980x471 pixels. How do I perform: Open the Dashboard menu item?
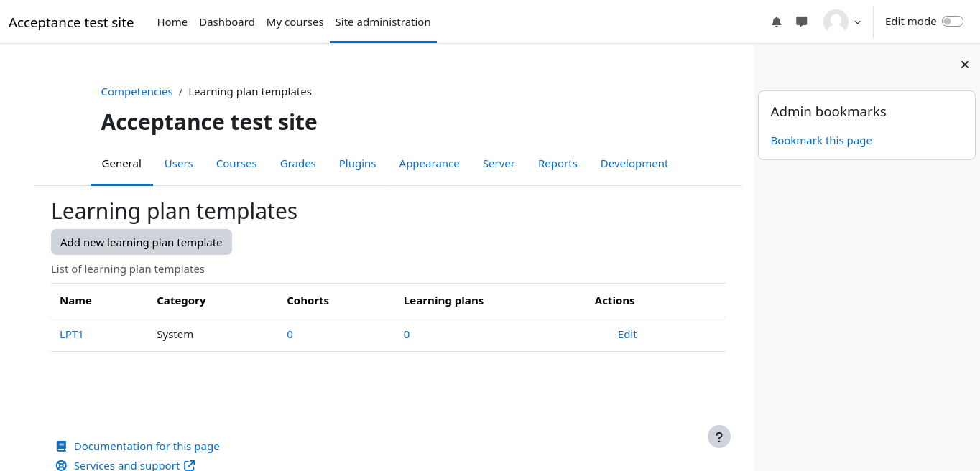pyautogui.click(x=227, y=22)
